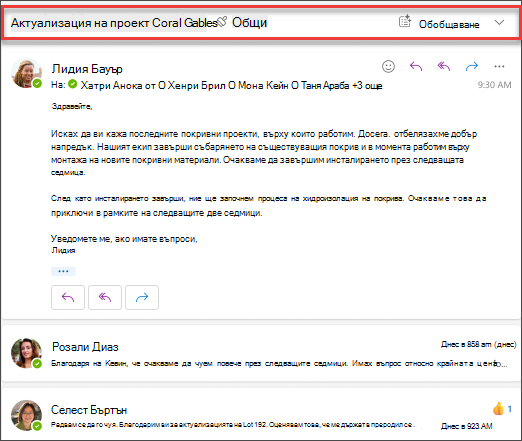The width and height of the screenshot is (522, 441).
Task: Click the Forward button below the message
Action: [x=142, y=297]
